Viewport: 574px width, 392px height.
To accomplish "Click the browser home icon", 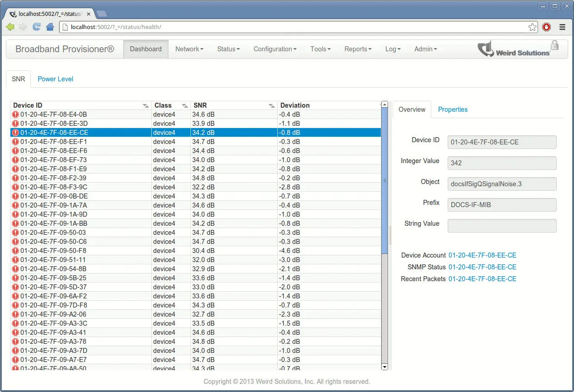I will (50, 27).
